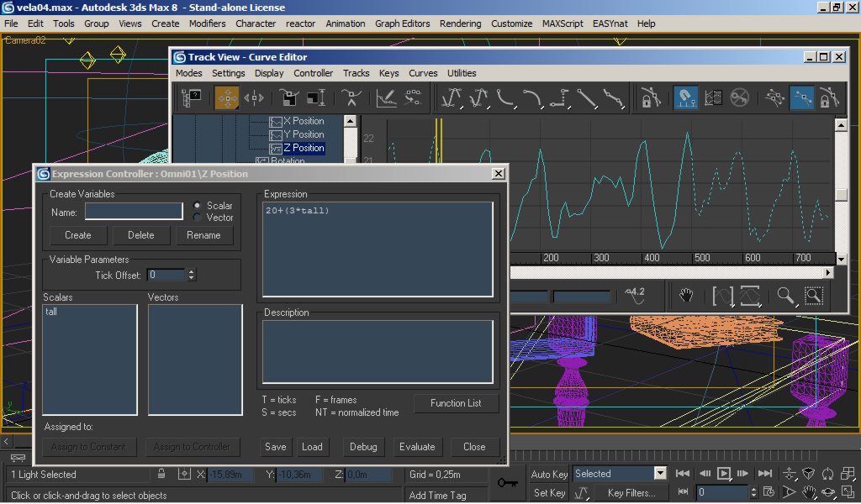Toggle Auto Key mode
Screen dimensions: 861x504
tap(549, 475)
